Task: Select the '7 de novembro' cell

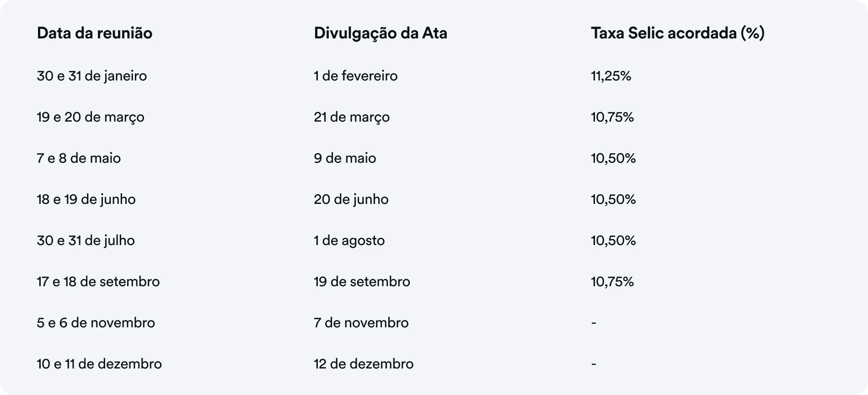Action: pyautogui.click(x=361, y=323)
